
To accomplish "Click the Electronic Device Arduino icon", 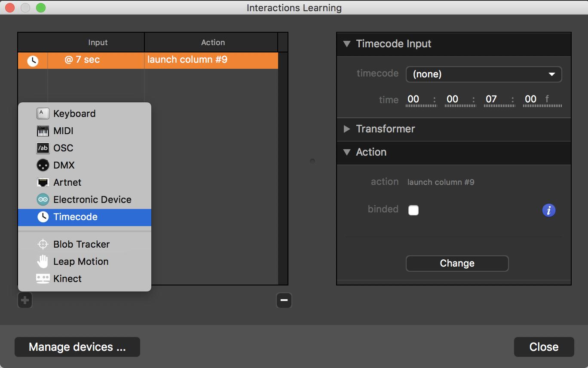I will pyautogui.click(x=43, y=199).
